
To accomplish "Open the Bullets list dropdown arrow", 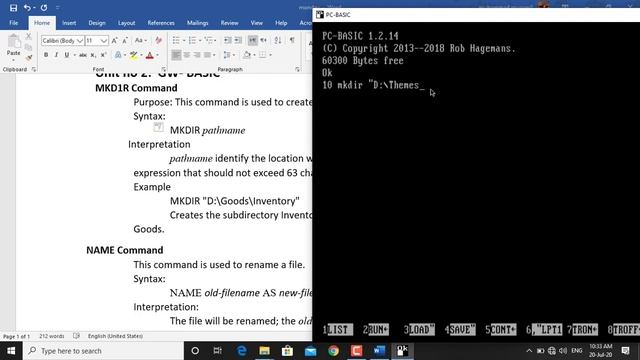I will tap(184, 40).
